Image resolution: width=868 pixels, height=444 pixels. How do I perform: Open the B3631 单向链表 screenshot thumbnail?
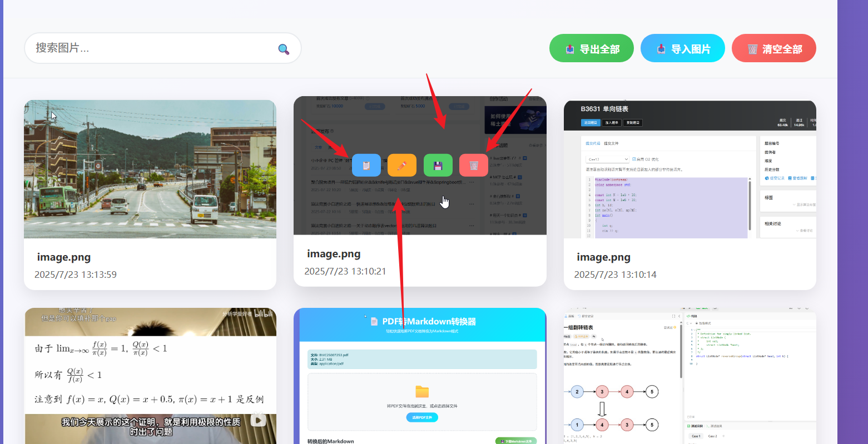point(690,169)
